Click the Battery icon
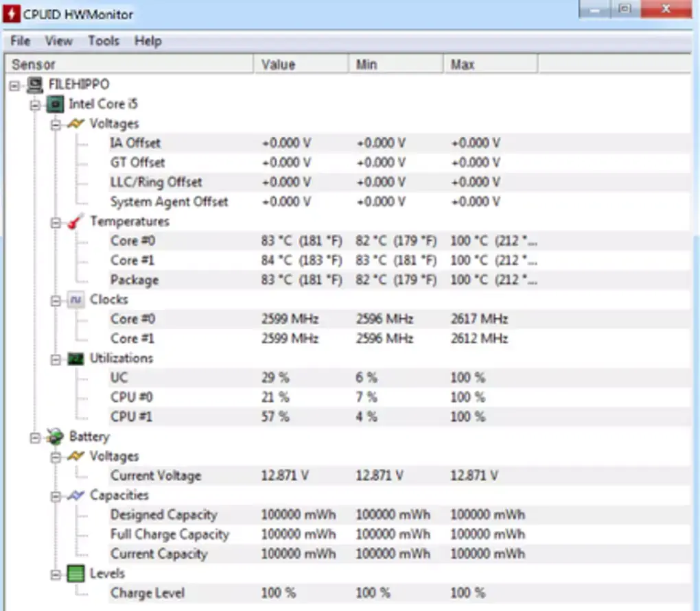Image resolution: width=700 pixels, height=611 pixels. click(56, 437)
